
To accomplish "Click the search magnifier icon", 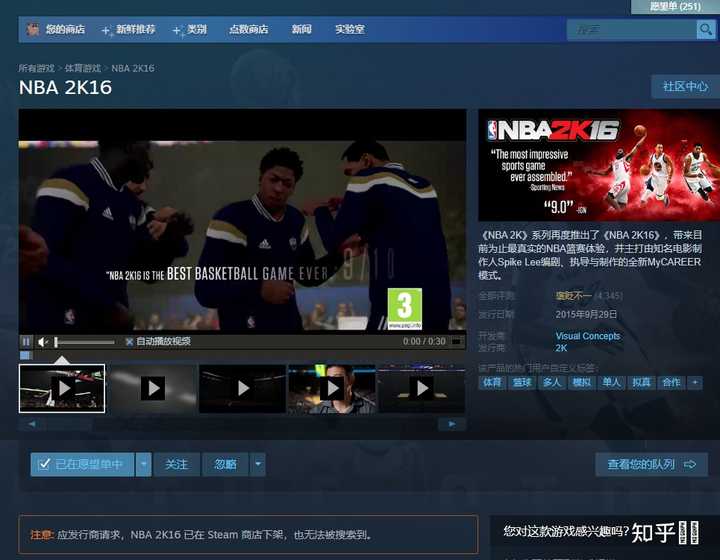I will click(x=705, y=30).
